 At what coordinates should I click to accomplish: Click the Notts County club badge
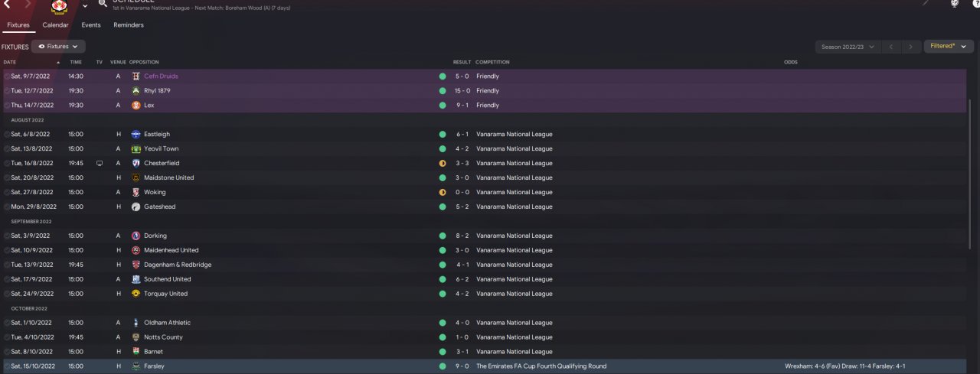136,337
